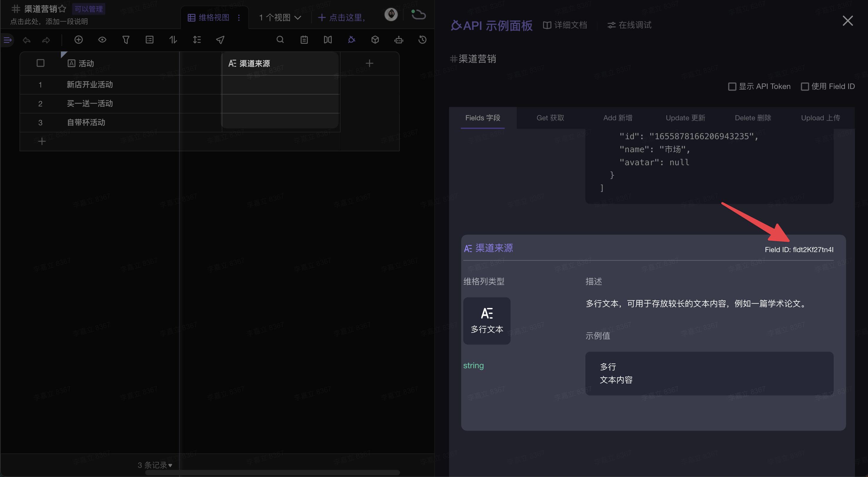The width and height of the screenshot is (868, 477).
Task: Switch to the Update 更新 tab
Action: click(x=685, y=118)
